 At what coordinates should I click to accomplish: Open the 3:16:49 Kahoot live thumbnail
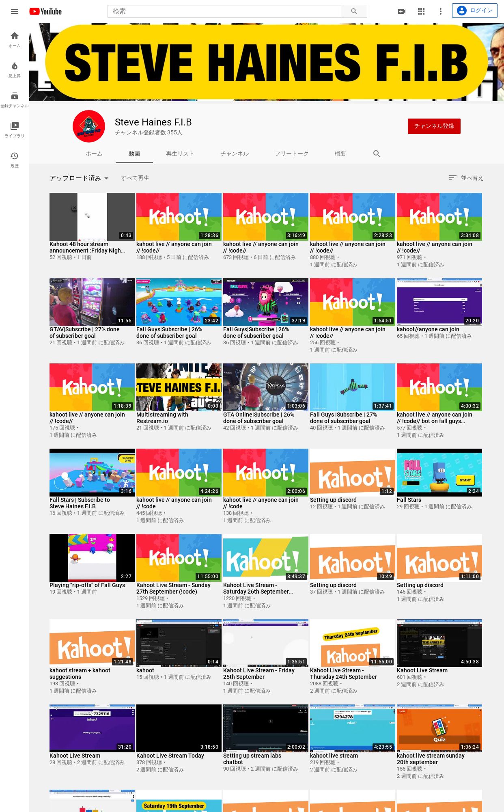[x=266, y=217]
